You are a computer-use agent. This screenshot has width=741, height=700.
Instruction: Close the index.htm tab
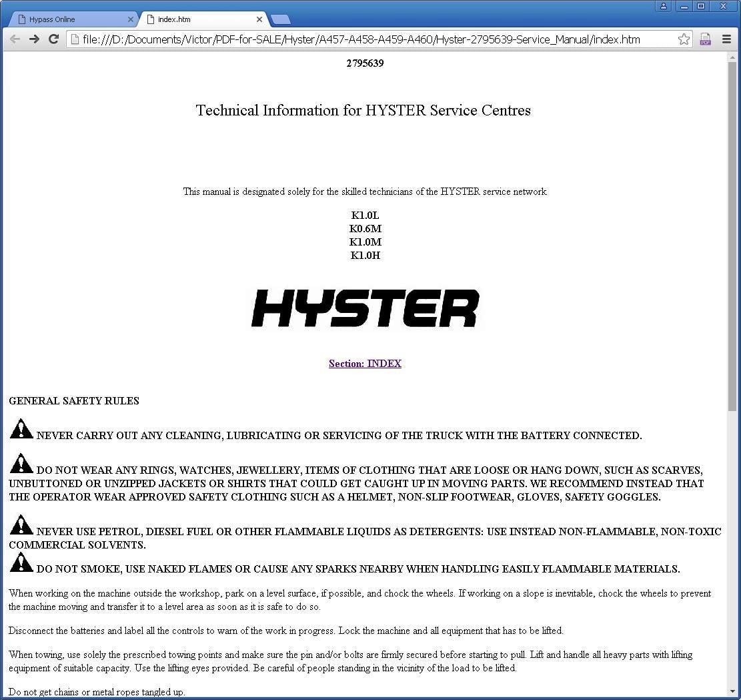[x=259, y=19]
